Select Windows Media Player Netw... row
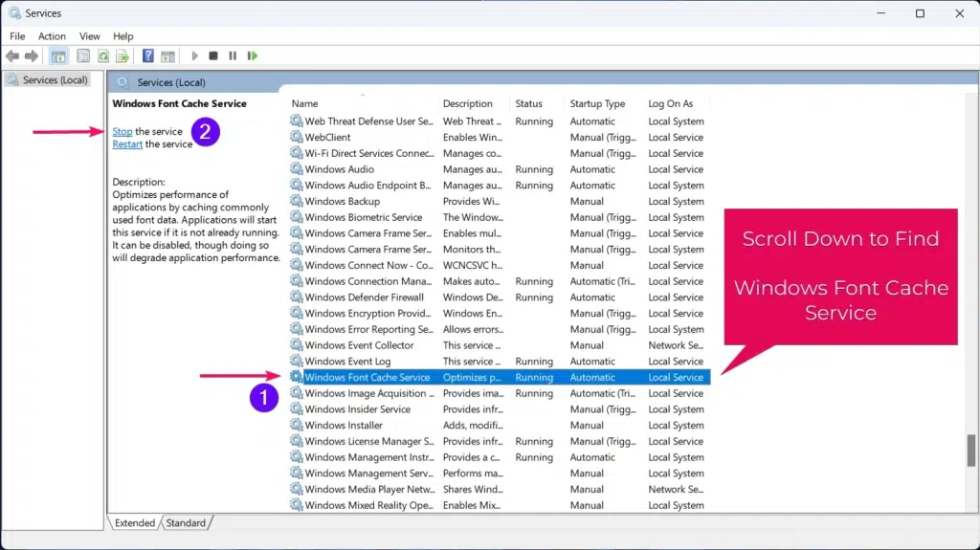980x550 pixels. [500, 489]
